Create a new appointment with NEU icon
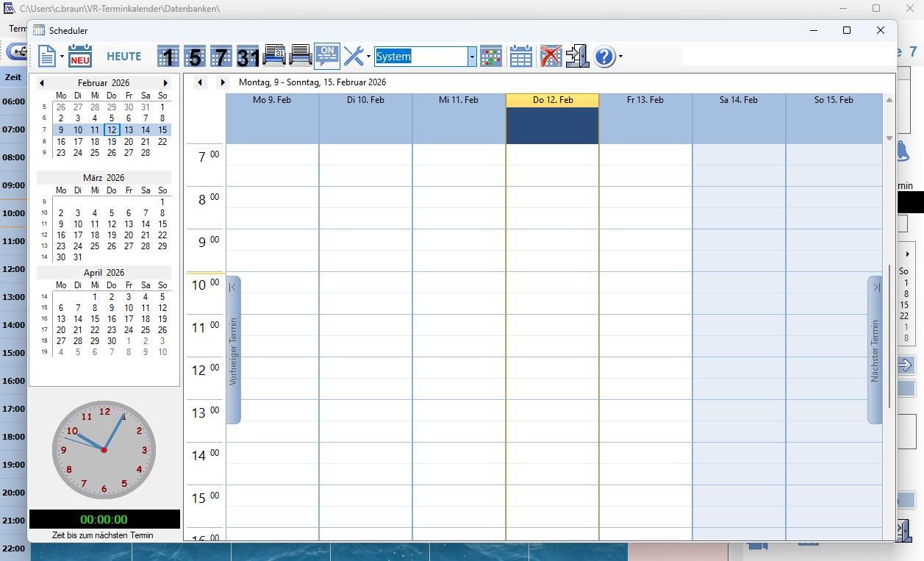Viewport: 924px width, 561px height. [x=80, y=57]
